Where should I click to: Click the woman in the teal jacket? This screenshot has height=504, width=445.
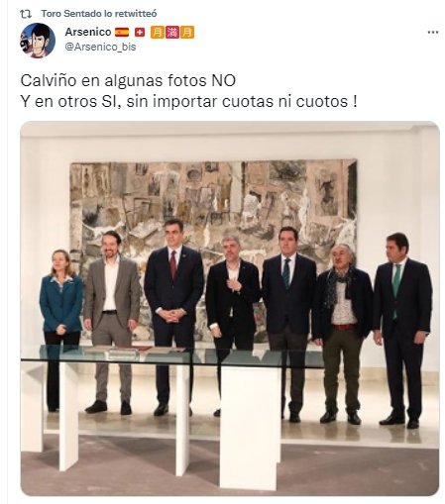click(61, 327)
